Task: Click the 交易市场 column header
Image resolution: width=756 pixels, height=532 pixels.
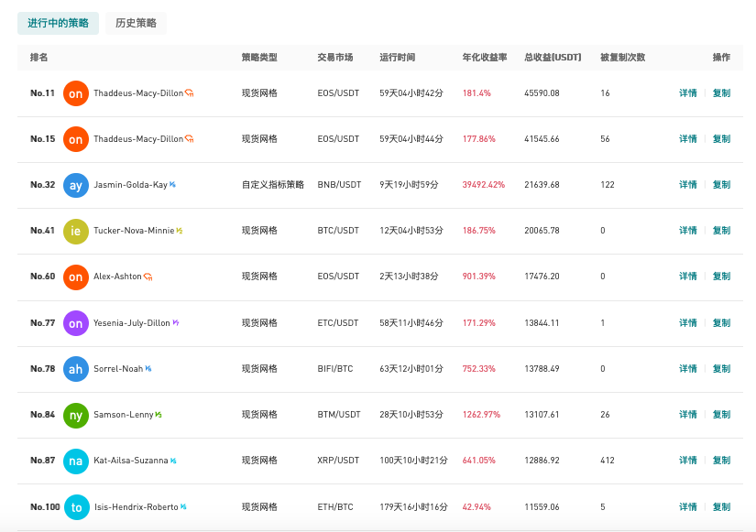Action: 335,58
